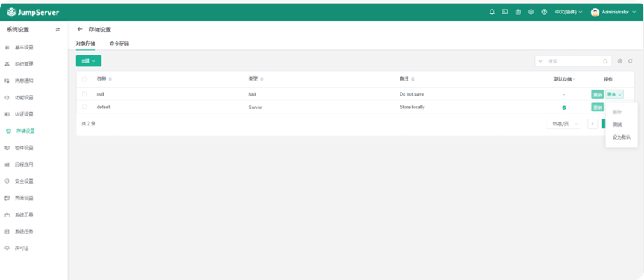This screenshot has width=644, height=280.
Task: Refresh the storage table
Action: tap(631, 60)
